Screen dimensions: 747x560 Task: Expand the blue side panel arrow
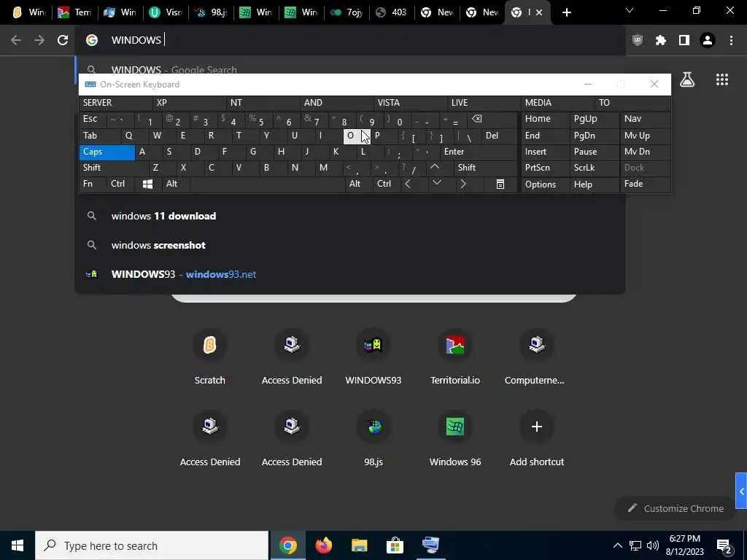[x=741, y=491]
